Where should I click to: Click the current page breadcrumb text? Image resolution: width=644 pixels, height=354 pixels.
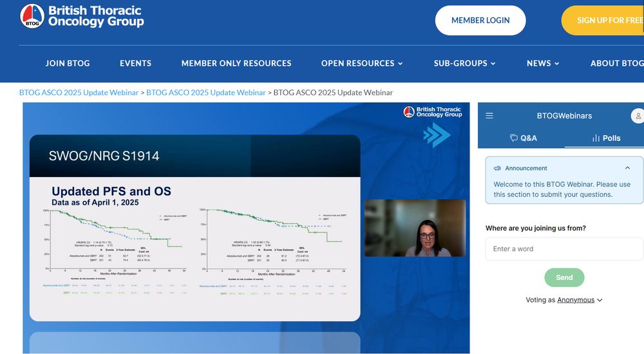tap(333, 93)
